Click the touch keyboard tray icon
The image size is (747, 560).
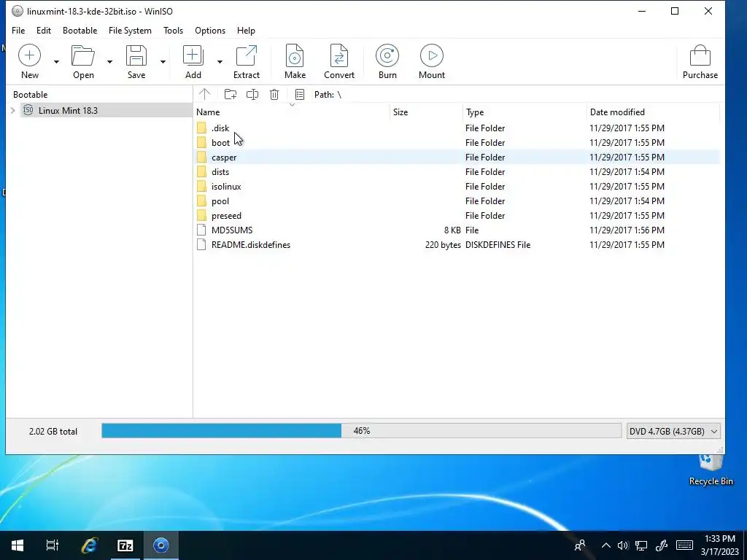[x=684, y=545]
